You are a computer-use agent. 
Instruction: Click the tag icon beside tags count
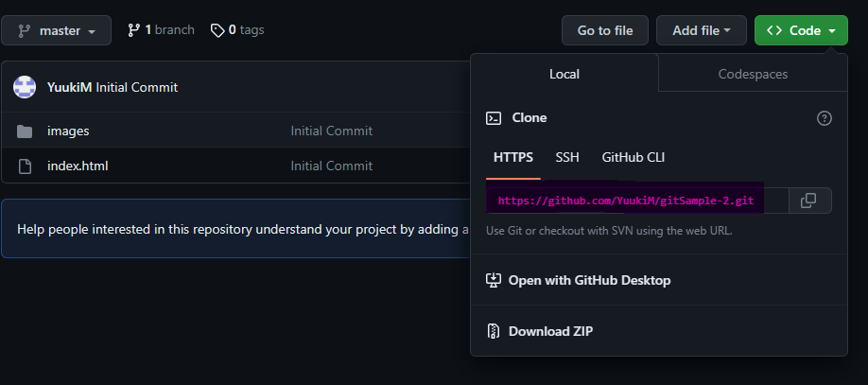click(217, 30)
